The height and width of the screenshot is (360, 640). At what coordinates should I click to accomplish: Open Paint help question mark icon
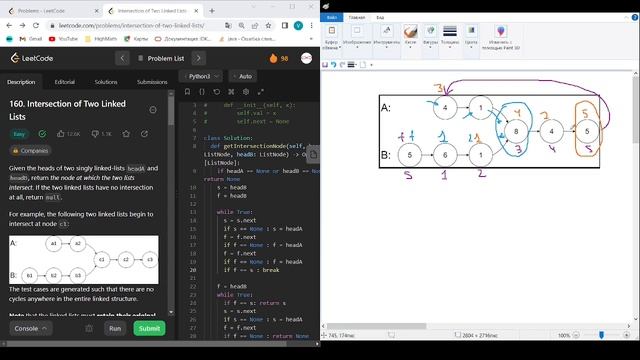coord(635,18)
